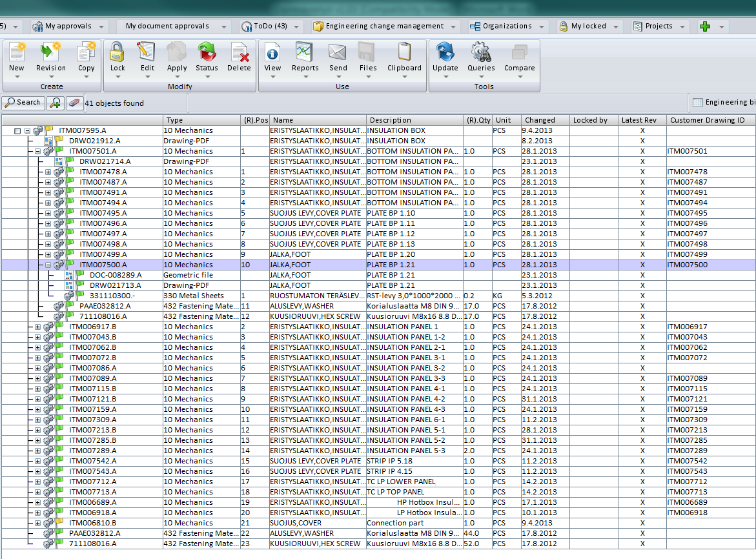The image size is (756, 559).
Task: Open the Queries tool
Action: pyautogui.click(x=481, y=52)
